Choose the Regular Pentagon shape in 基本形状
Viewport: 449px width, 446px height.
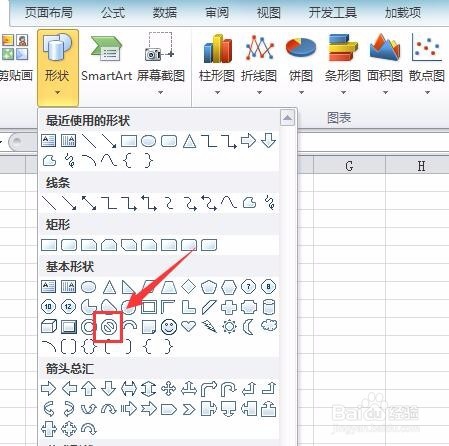(x=209, y=287)
